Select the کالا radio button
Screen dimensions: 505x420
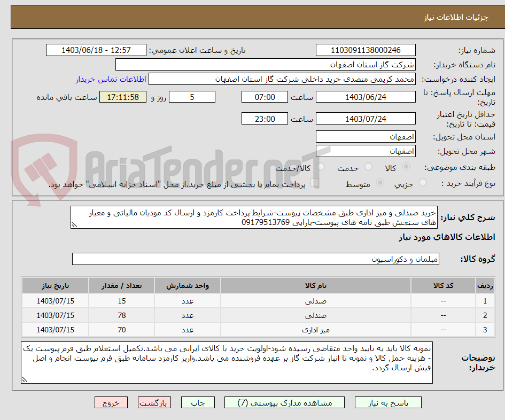[x=406, y=167]
